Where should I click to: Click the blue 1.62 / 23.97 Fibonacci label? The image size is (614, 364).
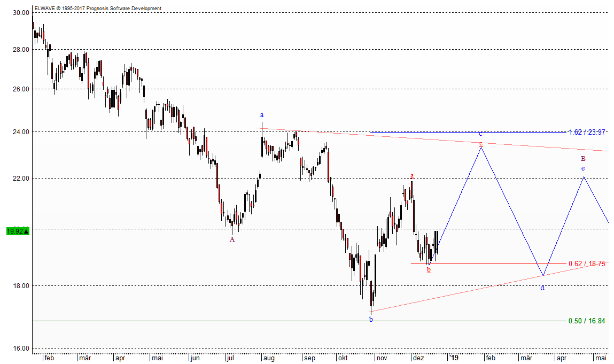coord(587,132)
